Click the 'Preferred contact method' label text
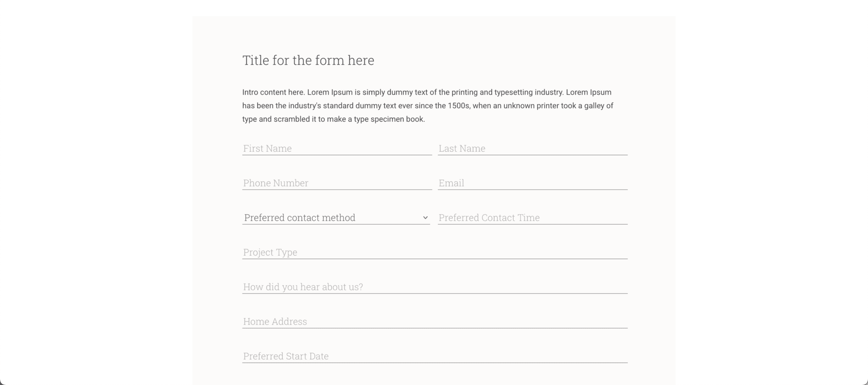This screenshot has height=385, width=868. (300, 218)
